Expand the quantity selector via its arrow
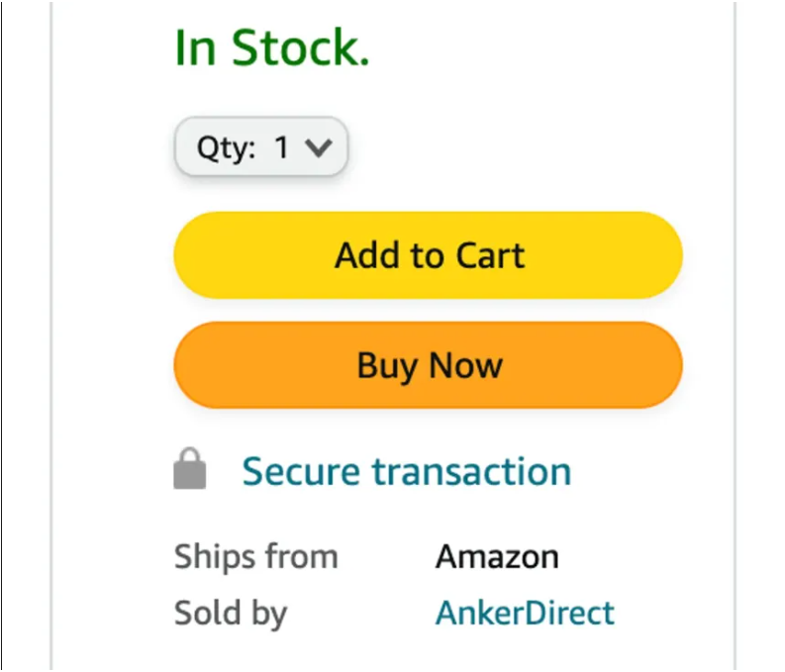 319,147
